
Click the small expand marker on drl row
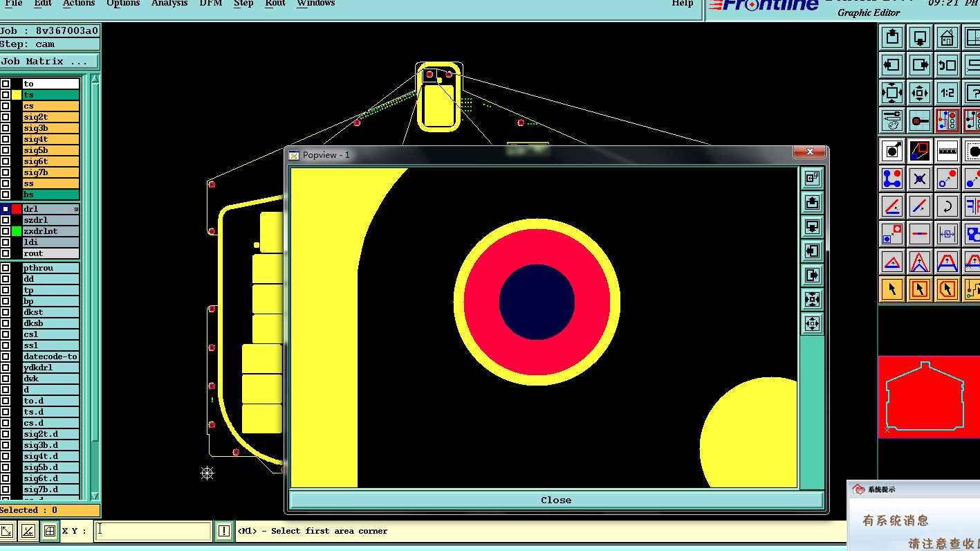[76, 209]
